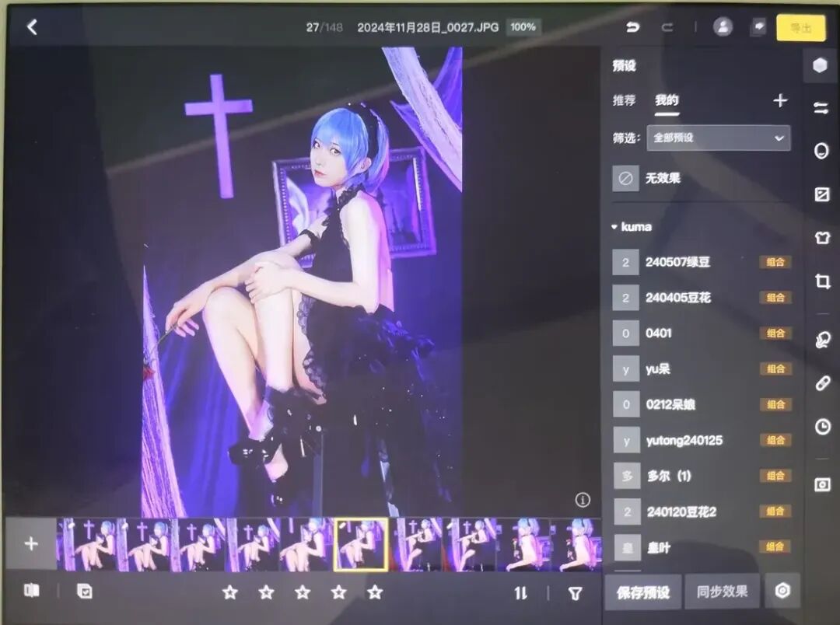Open the portrait retouch face icon
Viewport: 840px width, 625px height.
(x=821, y=151)
